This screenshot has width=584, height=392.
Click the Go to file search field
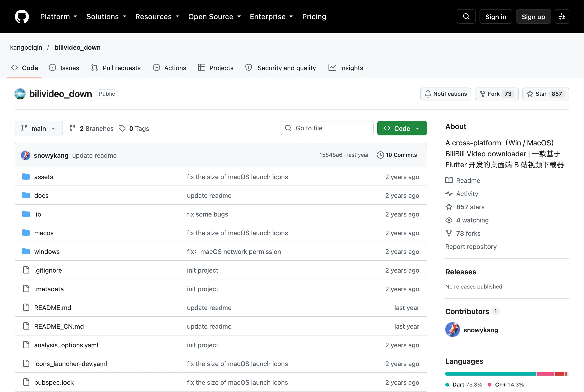(327, 128)
